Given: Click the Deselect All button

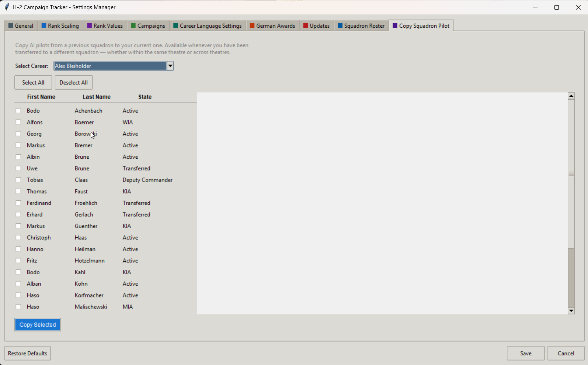Looking at the screenshot, I should click(x=74, y=82).
